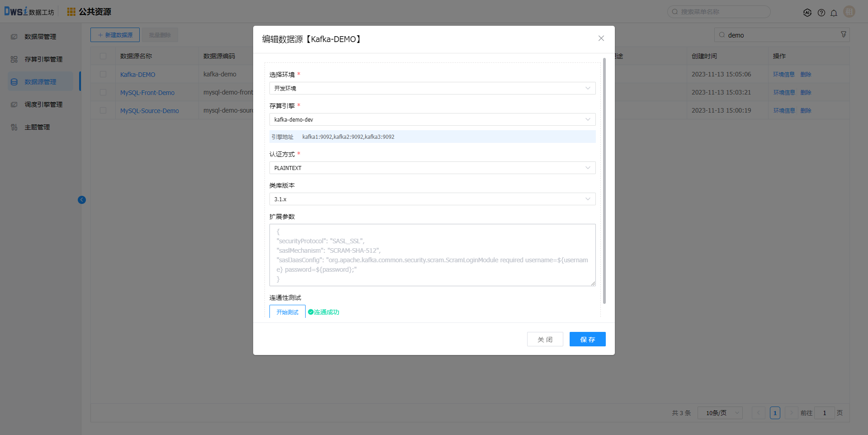Click 环境信息 in the 15:05:06 row

point(784,74)
